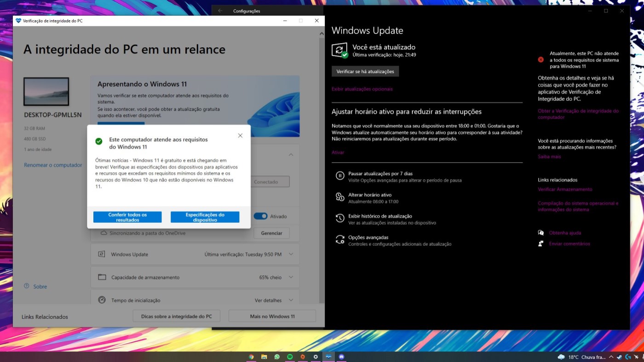Click the PC desktop thumbnail image

46,91
